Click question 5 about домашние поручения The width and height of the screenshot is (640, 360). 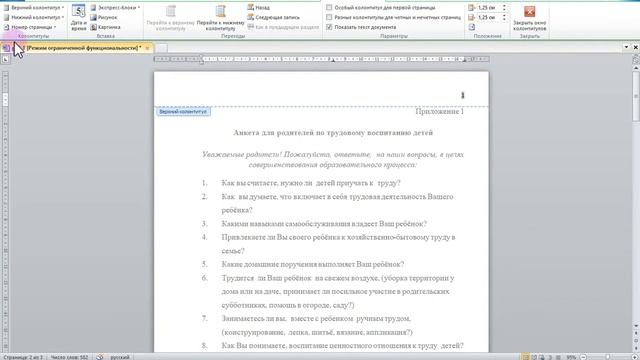pyautogui.click(x=313, y=264)
